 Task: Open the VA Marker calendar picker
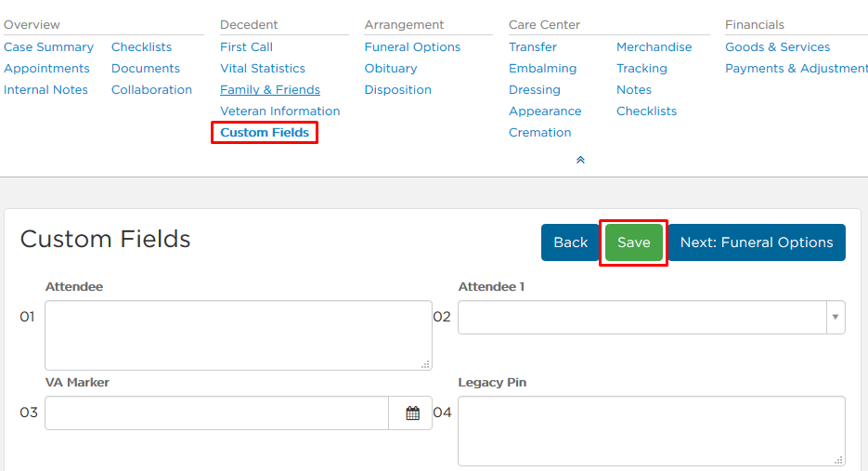point(410,412)
